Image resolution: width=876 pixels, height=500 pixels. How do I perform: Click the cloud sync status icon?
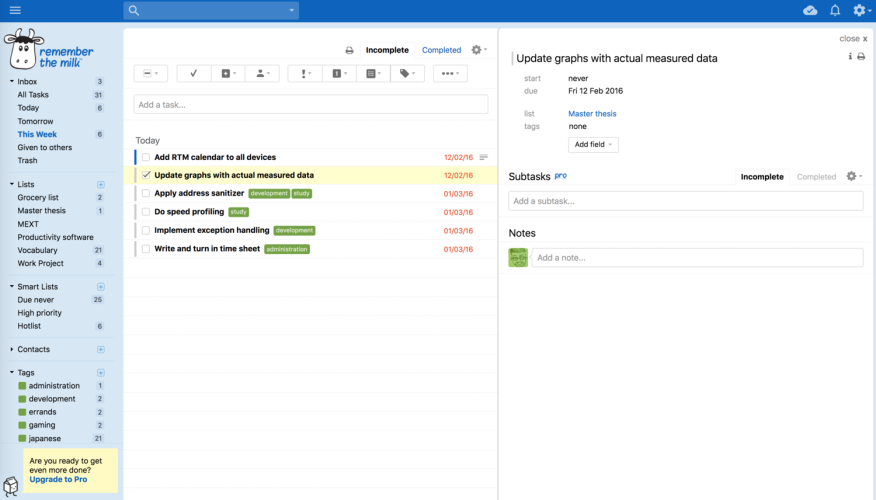click(x=810, y=10)
